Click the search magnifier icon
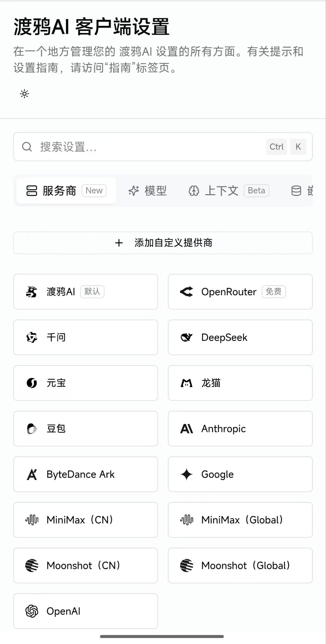 pos(27,147)
